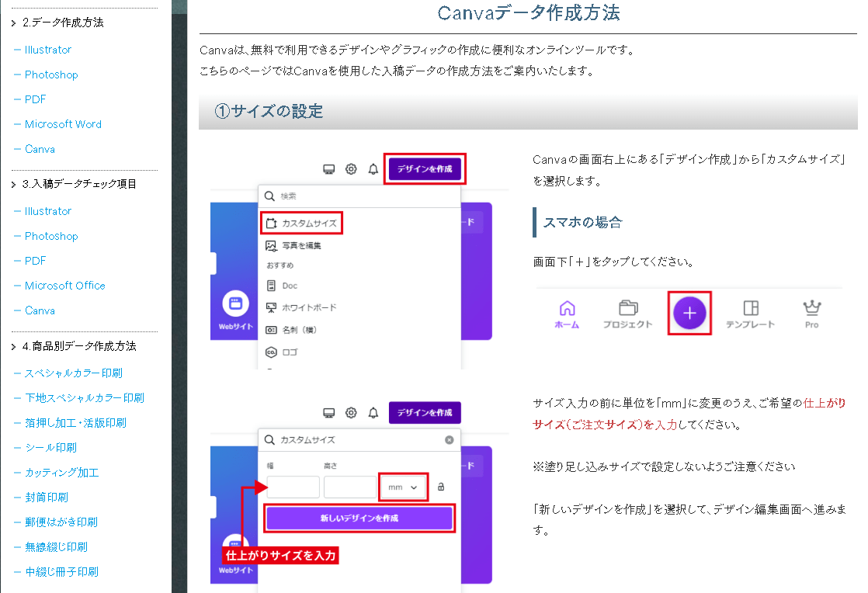The image size is (868, 593).
Task: Go to スペシャルカラー印刷 sidebar link
Action: coord(74,373)
